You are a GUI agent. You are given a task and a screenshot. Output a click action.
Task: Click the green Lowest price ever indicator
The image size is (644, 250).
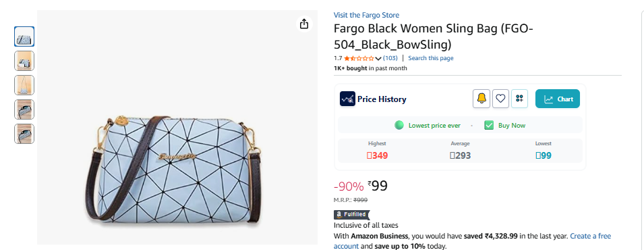click(x=399, y=125)
